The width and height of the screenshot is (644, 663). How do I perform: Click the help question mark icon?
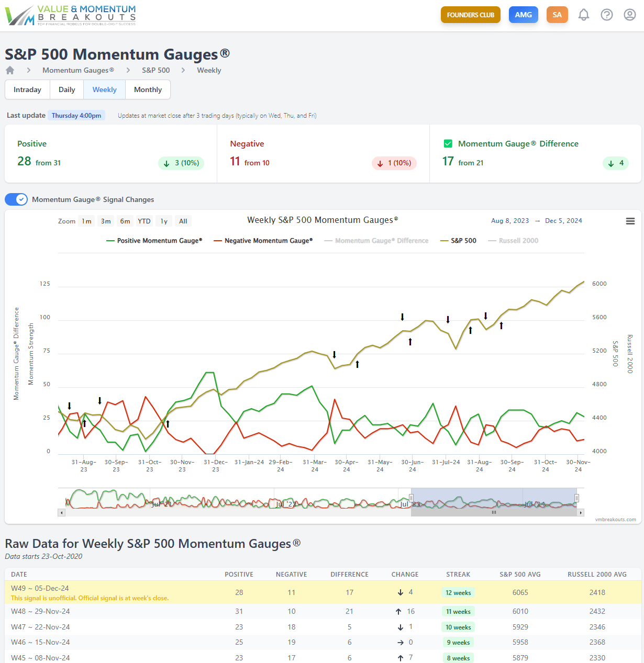[607, 15]
